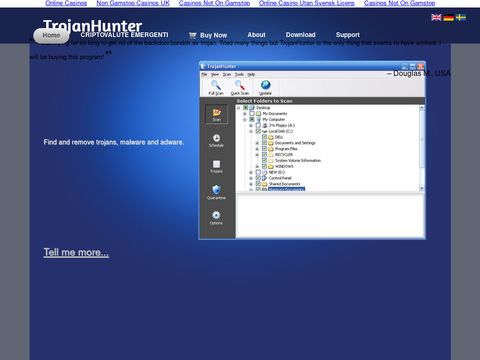Click the shopping cart icon beside Buy Now
Image resolution: width=480 pixels, height=360 pixels.
click(x=192, y=35)
